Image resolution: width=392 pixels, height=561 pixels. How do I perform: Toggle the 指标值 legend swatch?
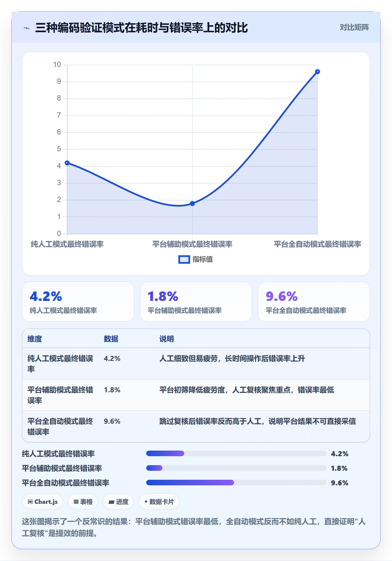184,259
